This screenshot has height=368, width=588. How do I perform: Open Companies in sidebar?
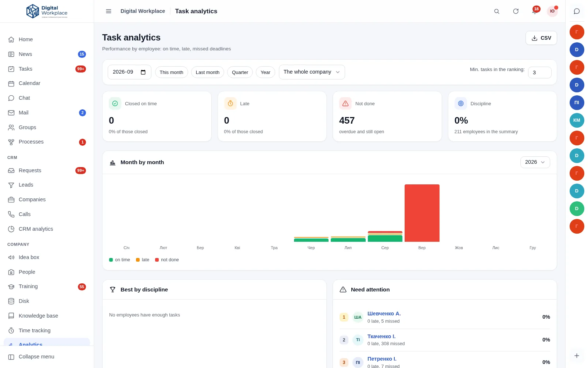[x=47, y=199]
